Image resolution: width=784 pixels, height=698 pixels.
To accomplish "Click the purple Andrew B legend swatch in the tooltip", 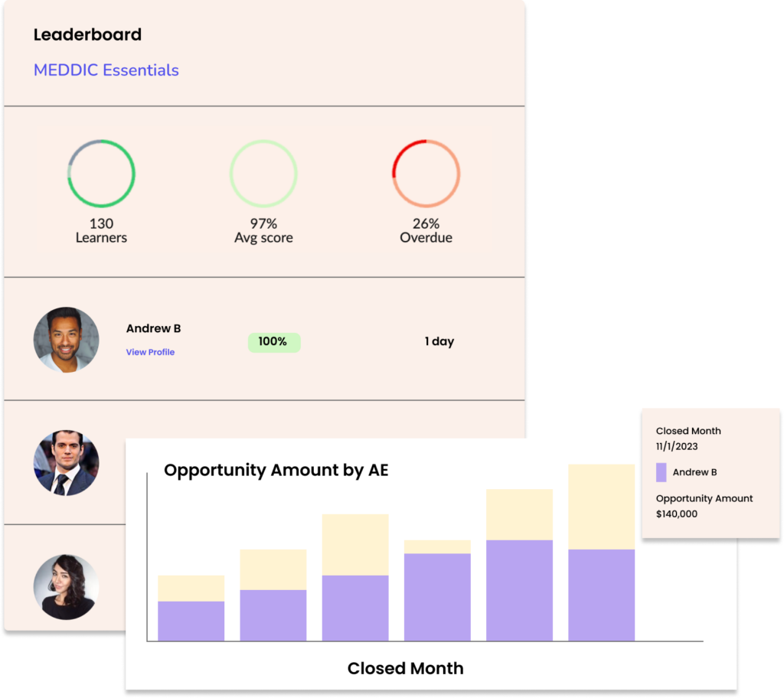I will point(661,472).
